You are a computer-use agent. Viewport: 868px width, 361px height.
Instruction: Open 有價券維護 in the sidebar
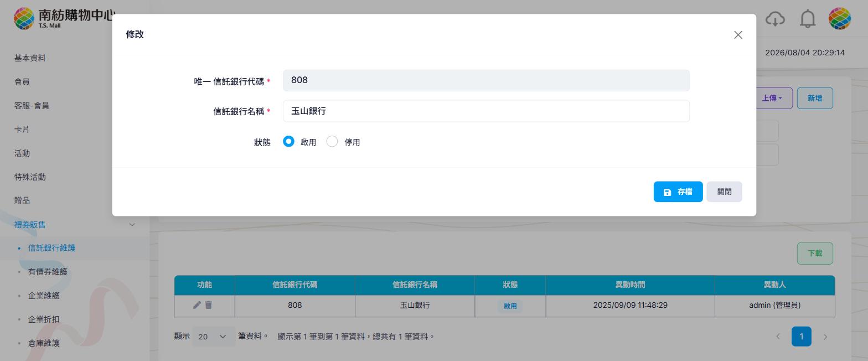(x=48, y=271)
